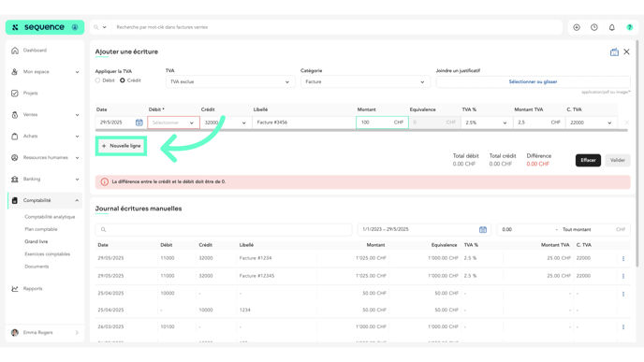
Task: Open Grand livre
Action: (37, 241)
